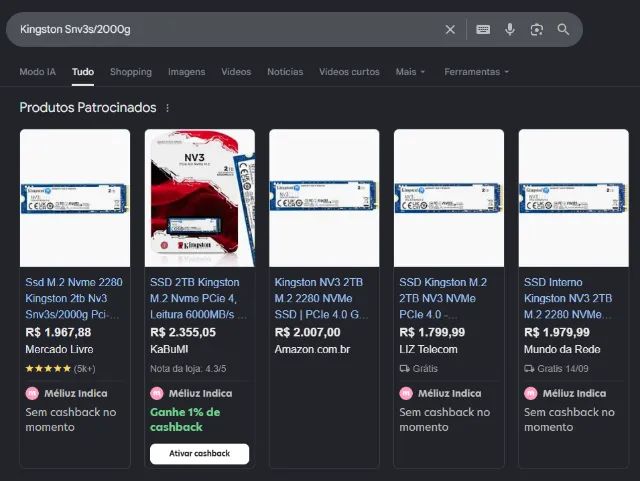Open the on-screen keyboard icon
The width and height of the screenshot is (640, 481).
point(483,29)
